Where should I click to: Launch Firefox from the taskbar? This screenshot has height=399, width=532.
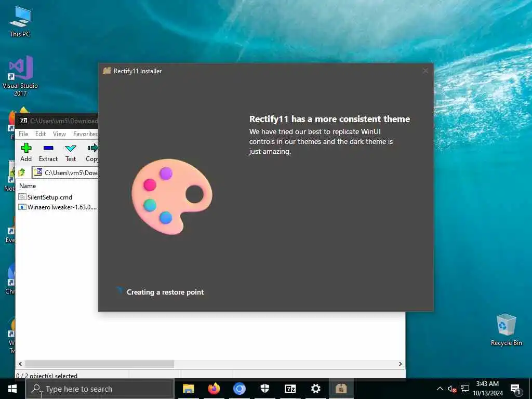tap(214, 389)
